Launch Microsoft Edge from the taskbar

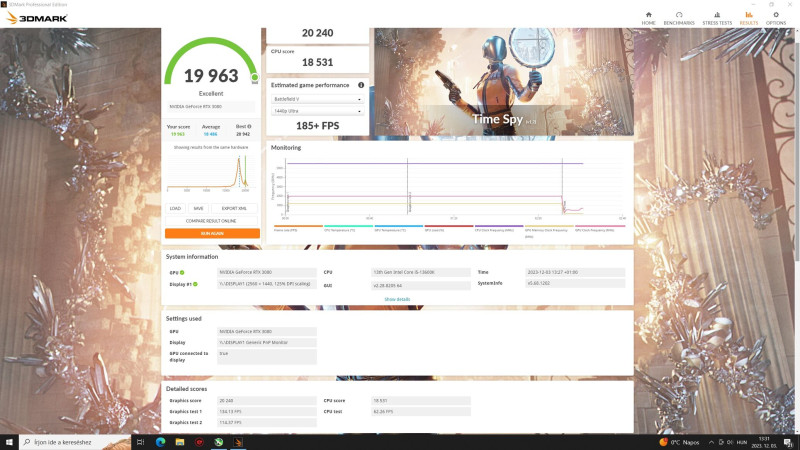(160, 442)
